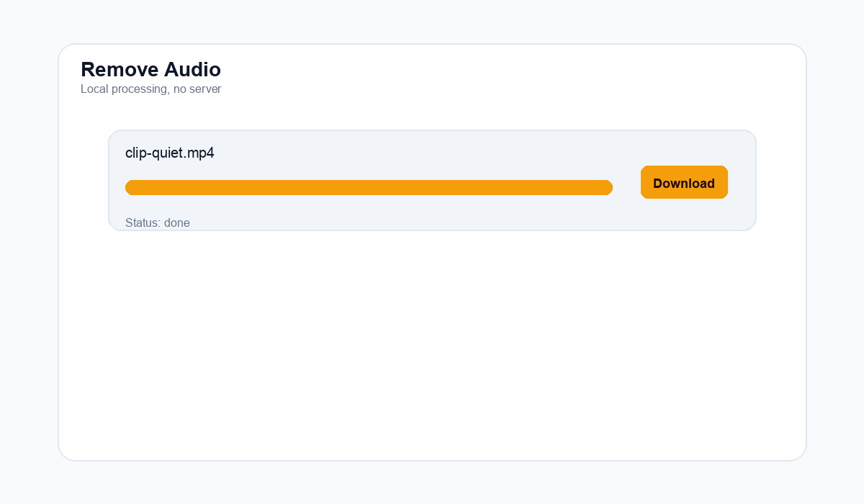Click the subtitle under the Remove Audio title
The image size is (864, 504).
150,89
